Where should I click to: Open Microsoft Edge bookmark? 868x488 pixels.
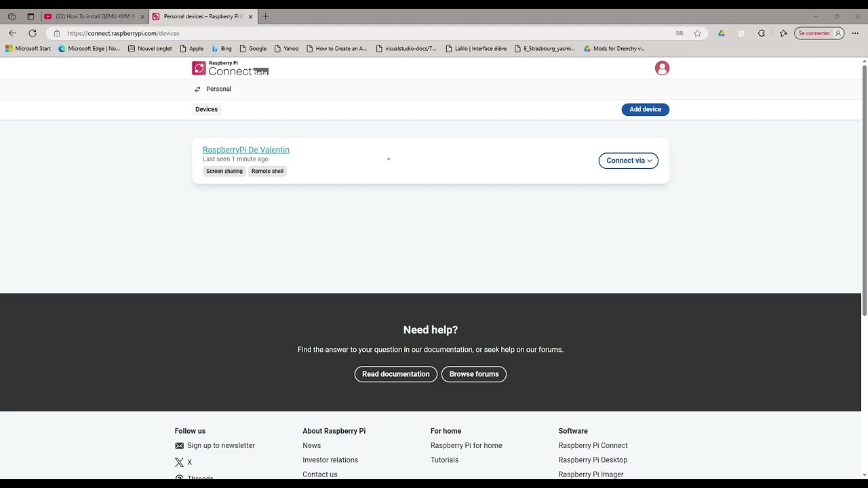pos(89,49)
